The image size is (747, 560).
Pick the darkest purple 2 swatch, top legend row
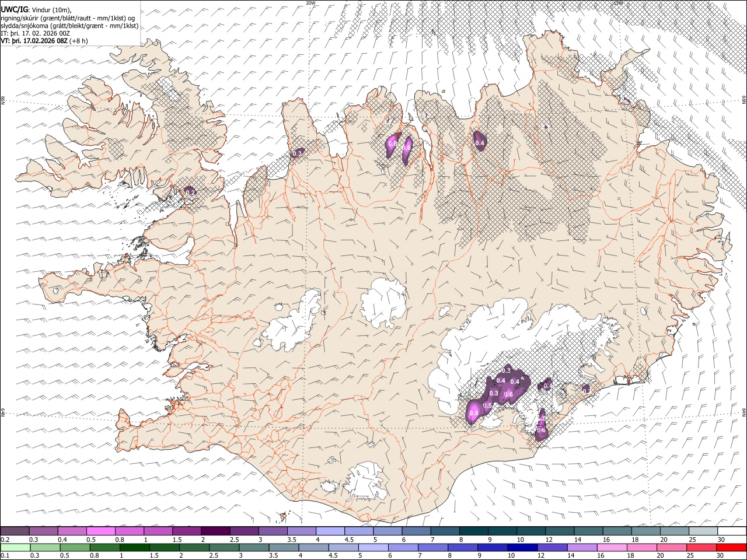pos(215,531)
